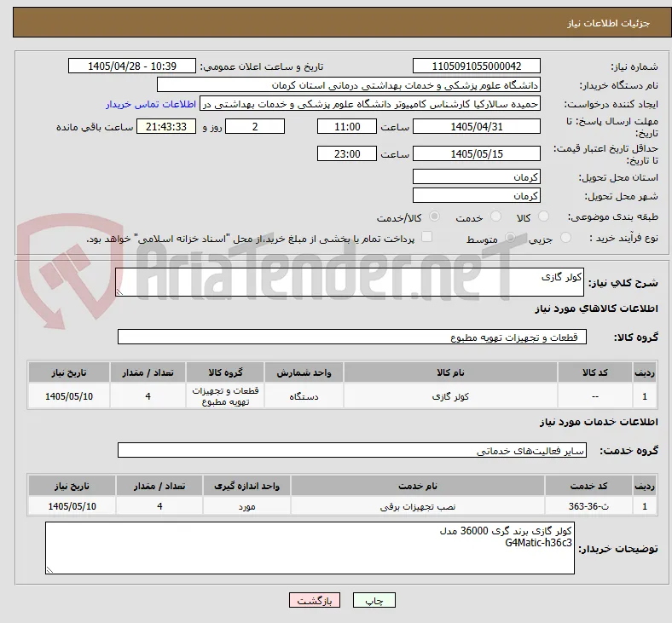Click the کولر گازی cell in goods table
The height and width of the screenshot is (623, 672).
450,396
